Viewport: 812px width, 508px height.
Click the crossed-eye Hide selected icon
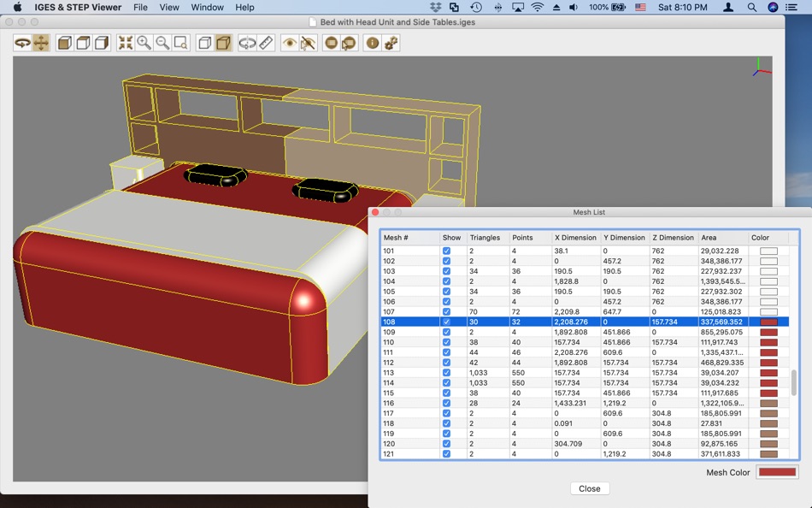point(308,43)
